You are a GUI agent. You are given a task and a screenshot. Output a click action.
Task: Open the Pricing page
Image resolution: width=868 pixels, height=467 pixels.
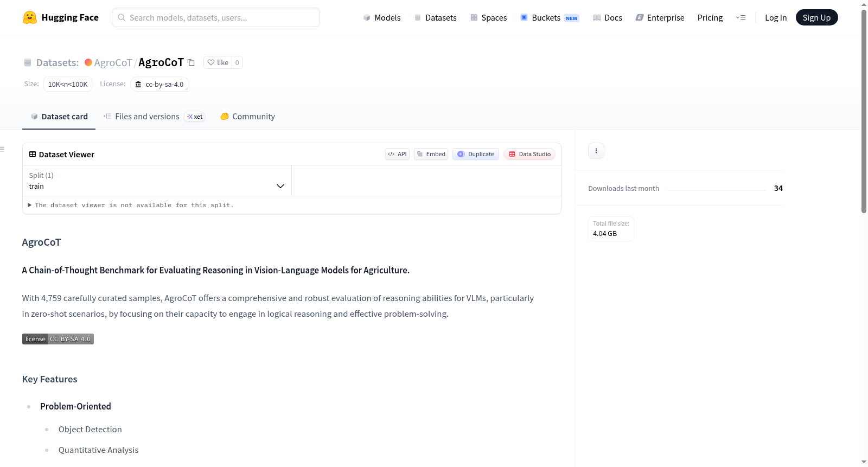[710, 17]
